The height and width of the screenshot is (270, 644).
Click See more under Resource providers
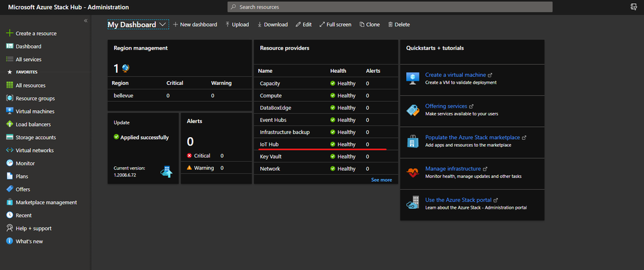(382, 180)
